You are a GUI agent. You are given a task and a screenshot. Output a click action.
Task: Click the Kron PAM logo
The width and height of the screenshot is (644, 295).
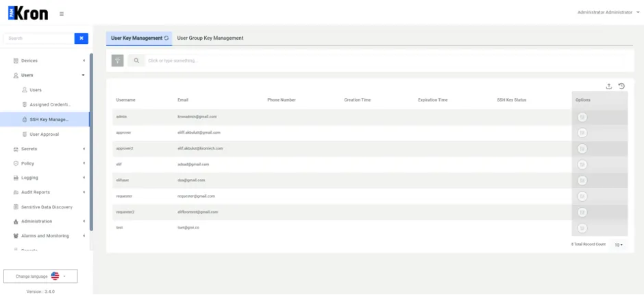(x=28, y=13)
